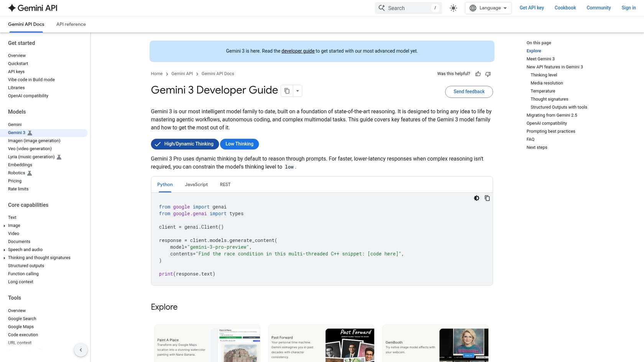Open the title actions dropdown arrow
This screenshot has height=362, width=644.
(297, 91)
